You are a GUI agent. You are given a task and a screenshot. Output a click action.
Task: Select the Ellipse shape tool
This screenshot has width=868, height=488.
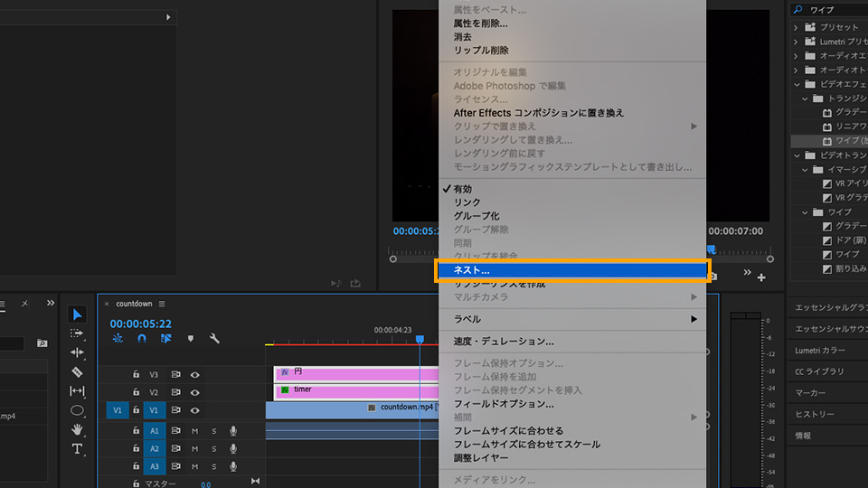(77, 410)
